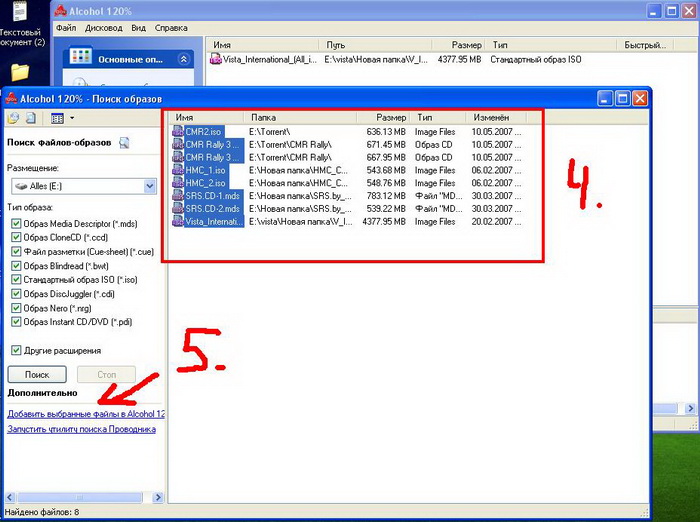Toggle Образ Instant CD/DVD (*.pdi) checkbox

tap(16, 322)
